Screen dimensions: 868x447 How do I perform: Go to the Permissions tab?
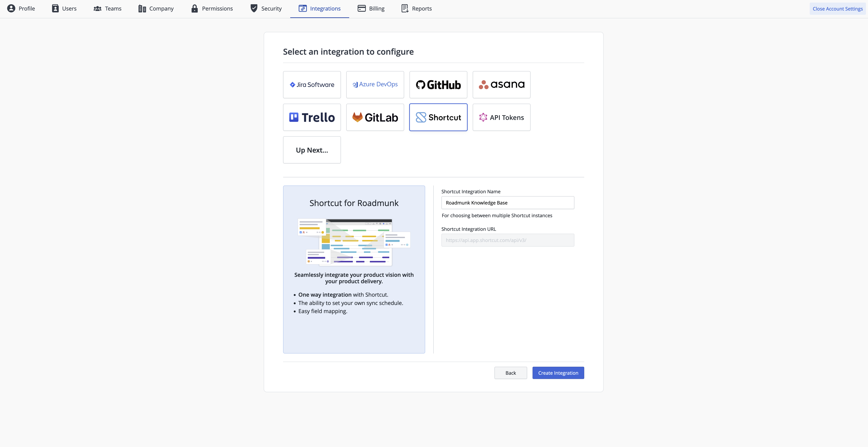pyautogui.click(x=212, y=8)
